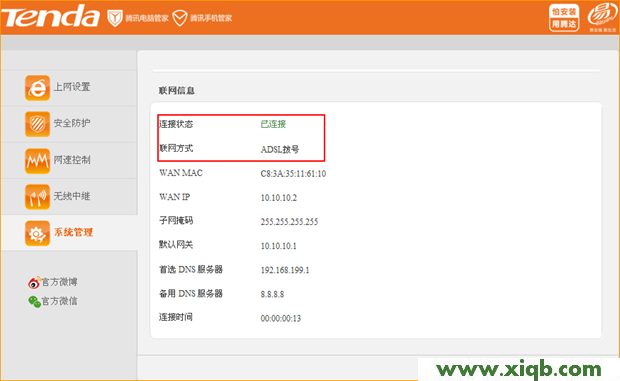Click 腾讯电脑管家 text link
The width and height of the screenshot is (620, 381).
click(147, 18)
